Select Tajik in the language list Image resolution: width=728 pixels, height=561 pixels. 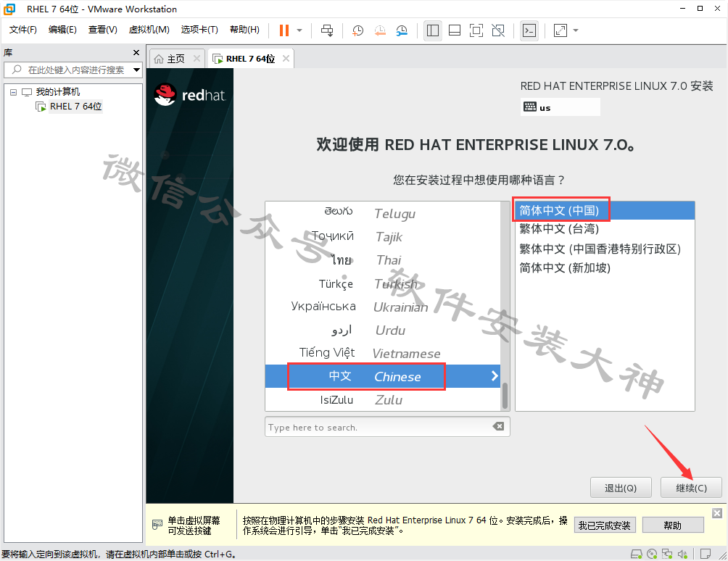point(383,237)
